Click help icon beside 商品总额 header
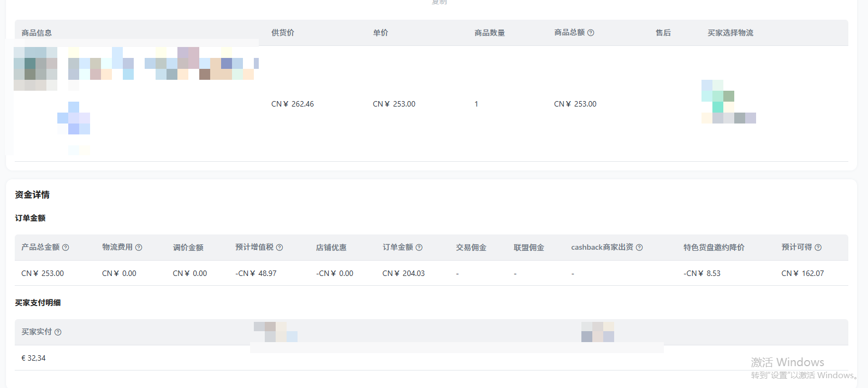868x388 pixels. tap(591, 33)
